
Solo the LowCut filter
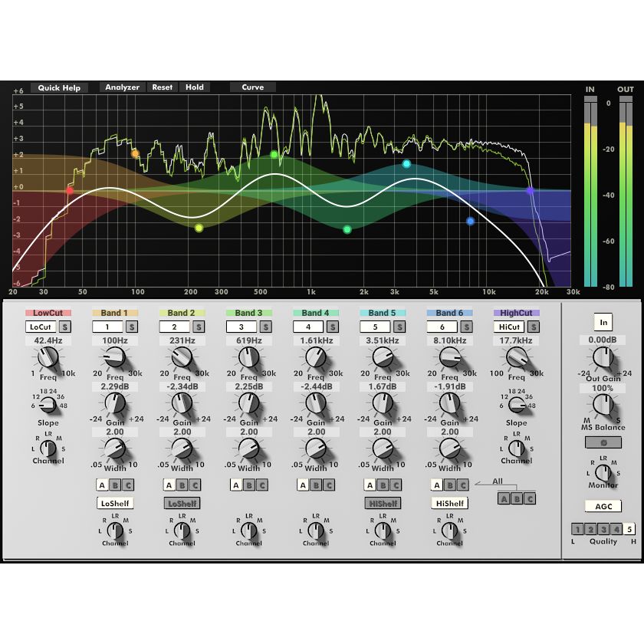tap(66, 327)
